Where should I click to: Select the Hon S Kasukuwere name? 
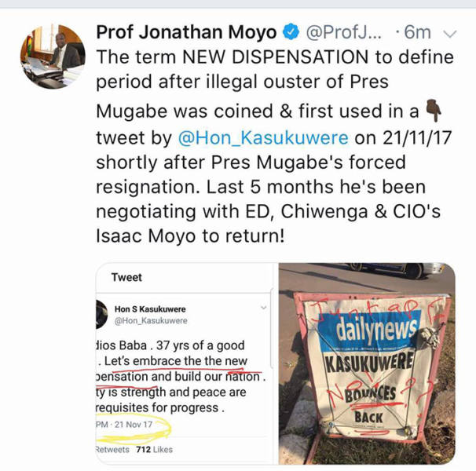pyautogui.click(x=150, y=309)
